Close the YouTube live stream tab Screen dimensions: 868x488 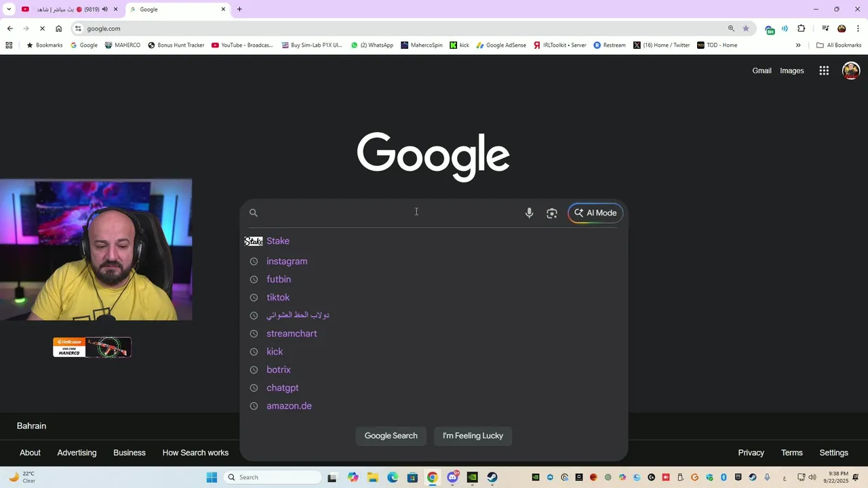115,9
